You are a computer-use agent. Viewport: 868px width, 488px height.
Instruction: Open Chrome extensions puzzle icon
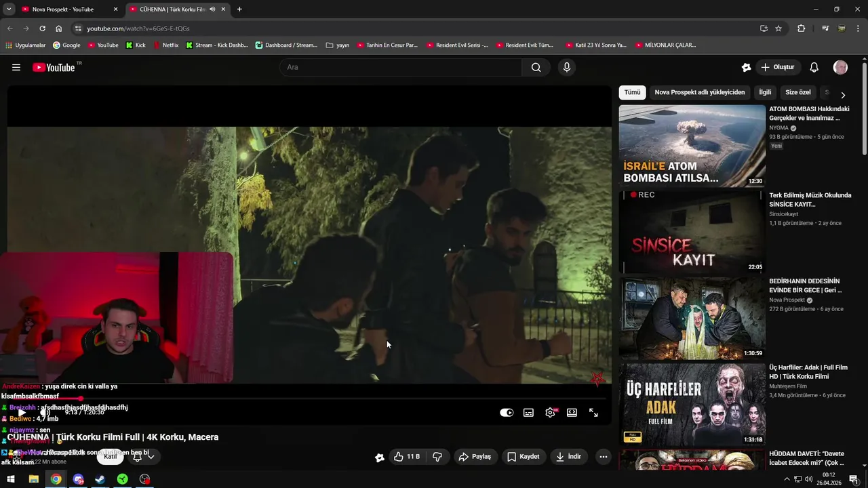tap(802, 28)
